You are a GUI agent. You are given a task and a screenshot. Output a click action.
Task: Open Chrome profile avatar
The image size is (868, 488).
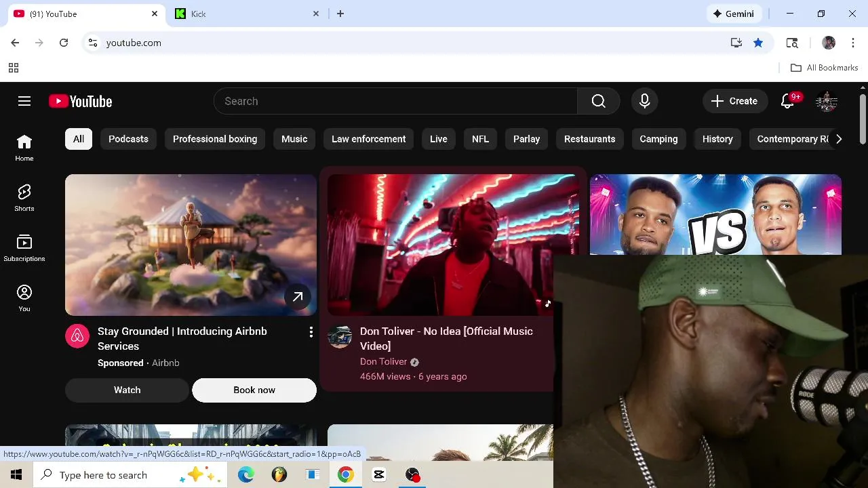click(829, 43)
